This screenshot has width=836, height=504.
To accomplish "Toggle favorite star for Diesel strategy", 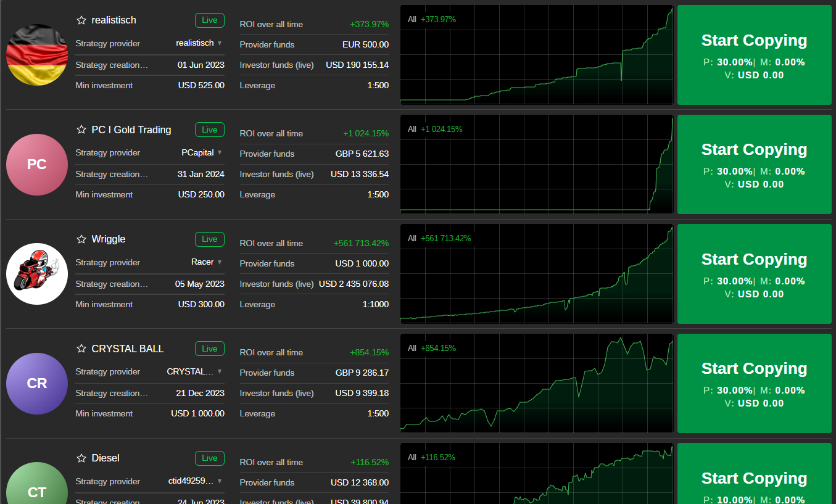I will click(81, 458).
